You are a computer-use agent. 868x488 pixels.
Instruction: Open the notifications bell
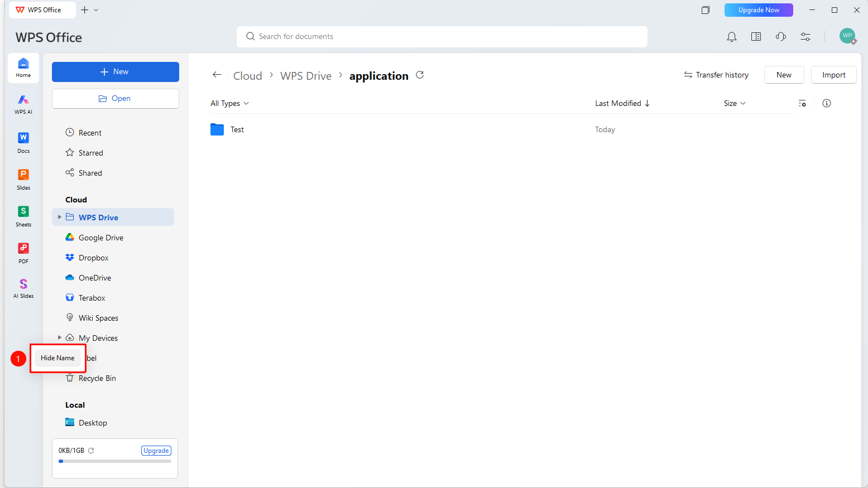click(x=731, y=37)
